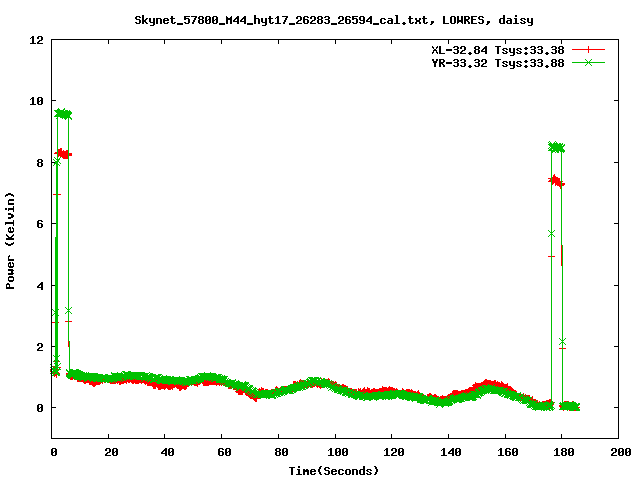Click x-axis tick label 20

click(111, 452)
